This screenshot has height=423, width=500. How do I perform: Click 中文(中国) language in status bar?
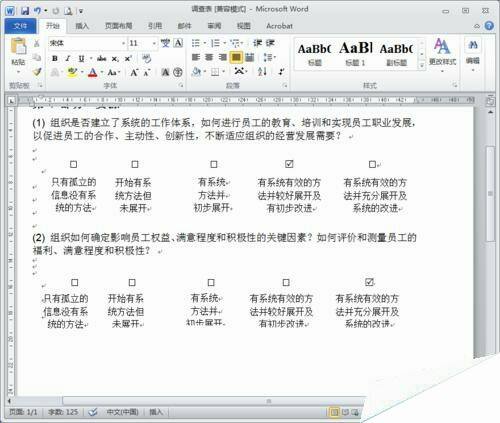click(122, 412)
